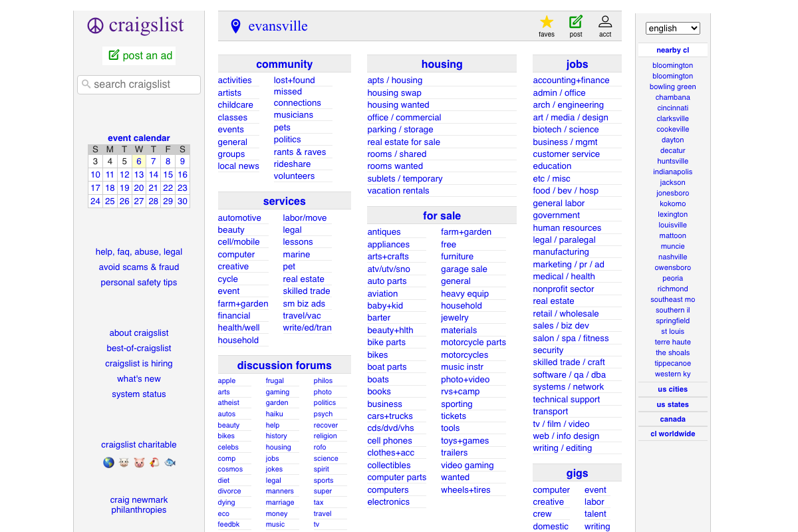Screen dimensions: 798x532
Task: Select day 15 in event calendar
Action: (168, 174)
